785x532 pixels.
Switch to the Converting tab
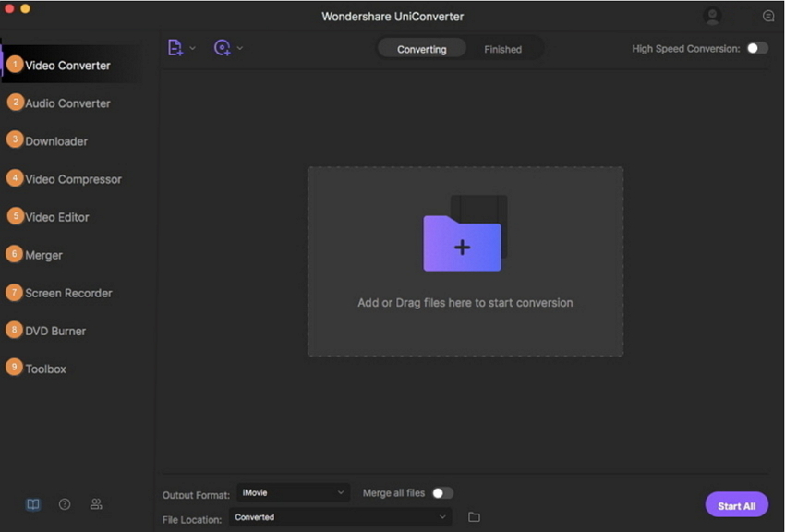coord(421,49)
